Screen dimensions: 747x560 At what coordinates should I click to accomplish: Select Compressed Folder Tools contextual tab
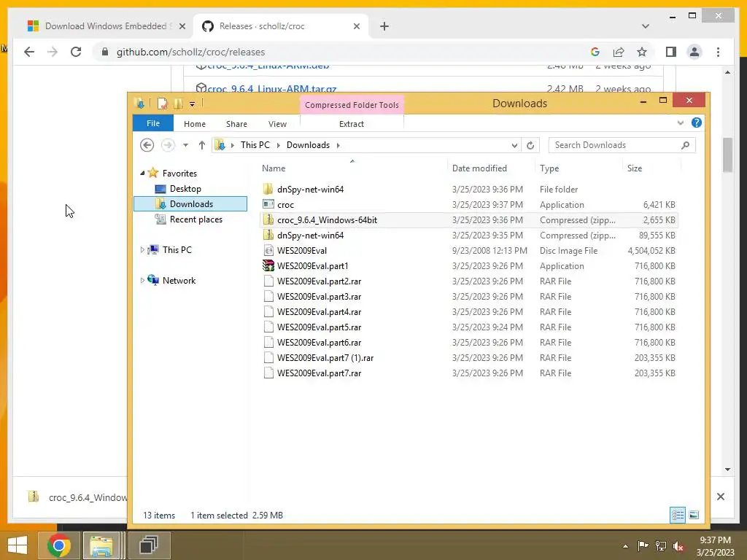[352, 105]
